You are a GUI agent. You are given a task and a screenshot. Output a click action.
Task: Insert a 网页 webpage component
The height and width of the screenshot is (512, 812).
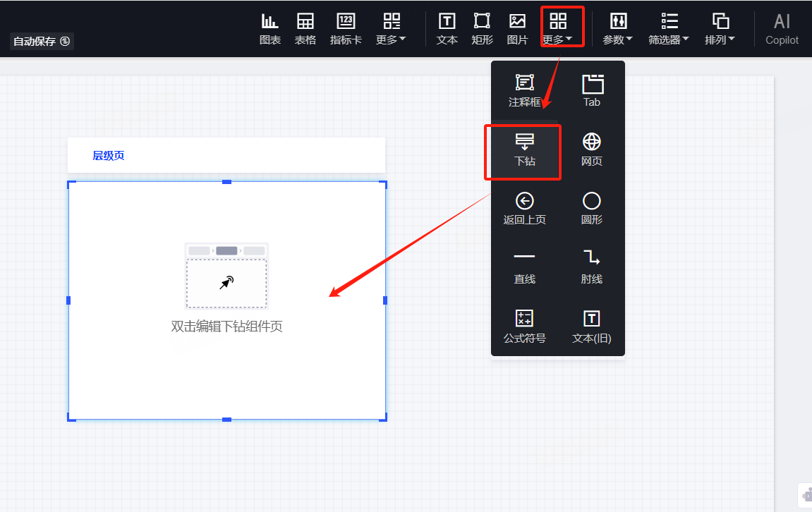(591, 150)
